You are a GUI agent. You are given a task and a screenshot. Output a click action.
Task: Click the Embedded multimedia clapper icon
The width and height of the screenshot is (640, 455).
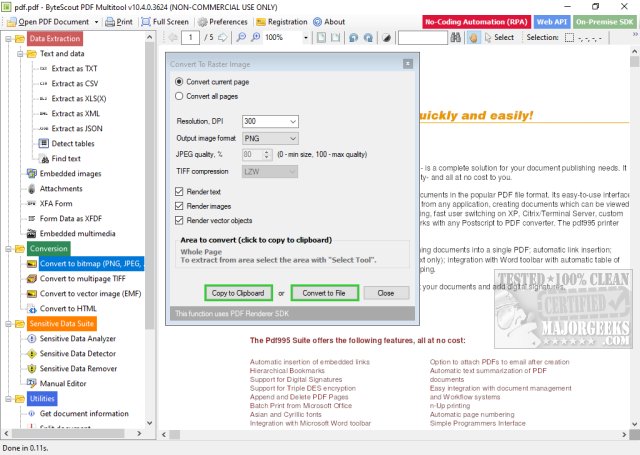(x=31, y=233)
